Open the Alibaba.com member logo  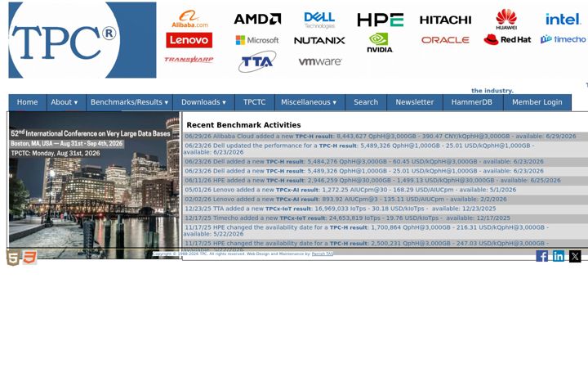(189, 19)
